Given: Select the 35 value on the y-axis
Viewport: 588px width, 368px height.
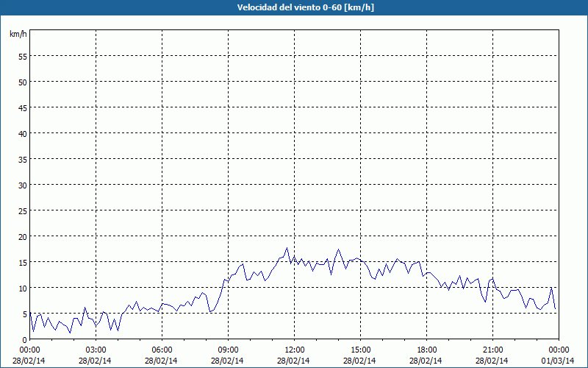Looking at the screenshot, I should point(23,159).
